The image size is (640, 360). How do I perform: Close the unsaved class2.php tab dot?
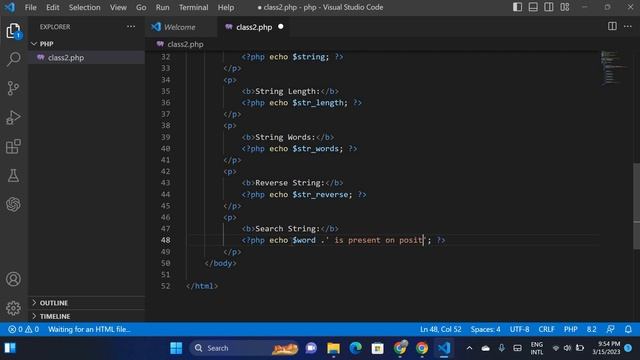280,27
